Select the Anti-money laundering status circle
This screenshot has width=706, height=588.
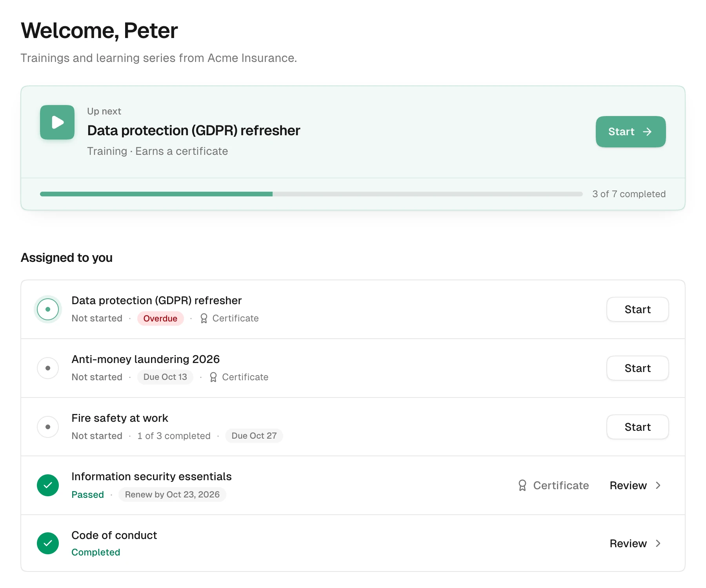coord(48,368)
